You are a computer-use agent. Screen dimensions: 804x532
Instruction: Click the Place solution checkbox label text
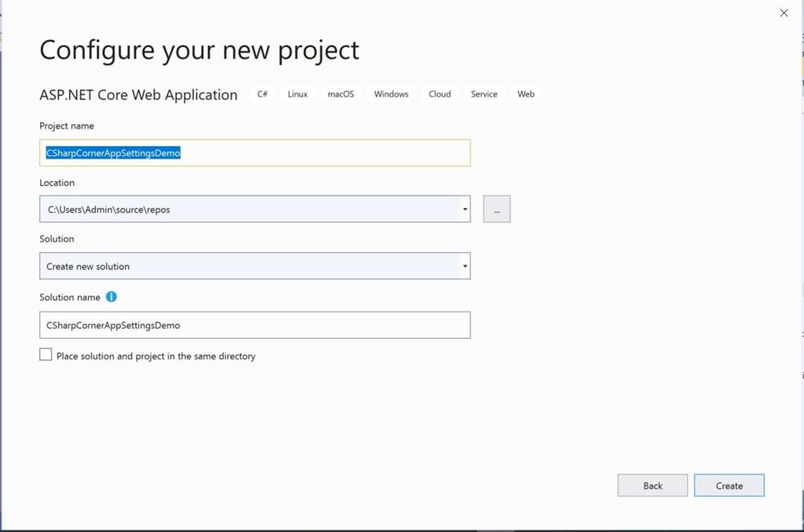156,356
